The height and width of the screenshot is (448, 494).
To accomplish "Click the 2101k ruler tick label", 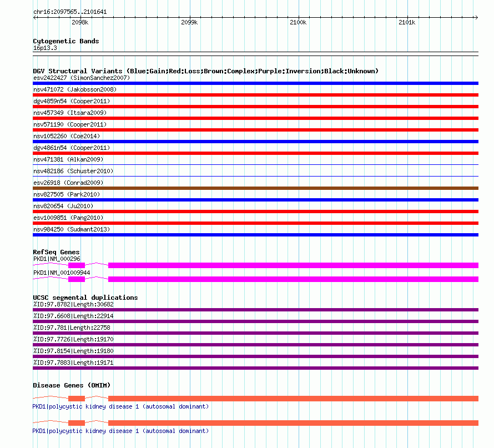I will click(407, 22).
